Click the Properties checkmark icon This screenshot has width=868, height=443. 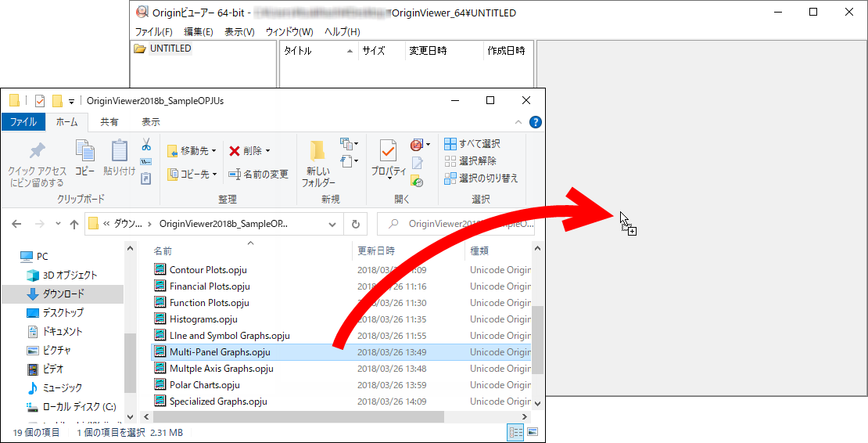[388, 151]
